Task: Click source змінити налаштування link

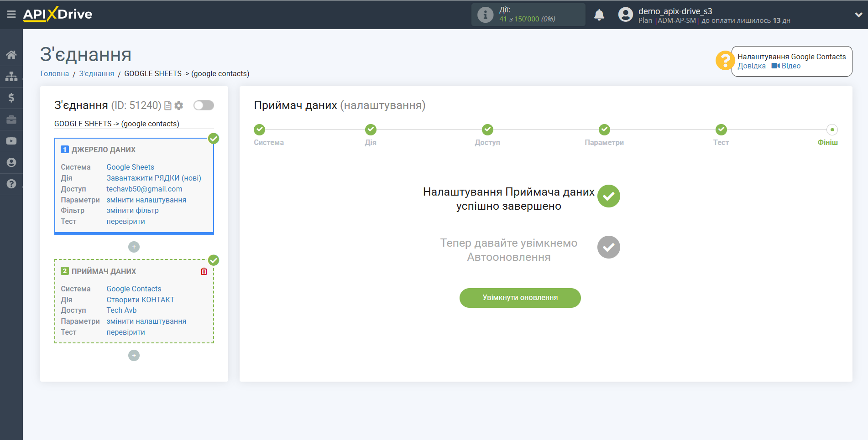Action: pos(146,200)
